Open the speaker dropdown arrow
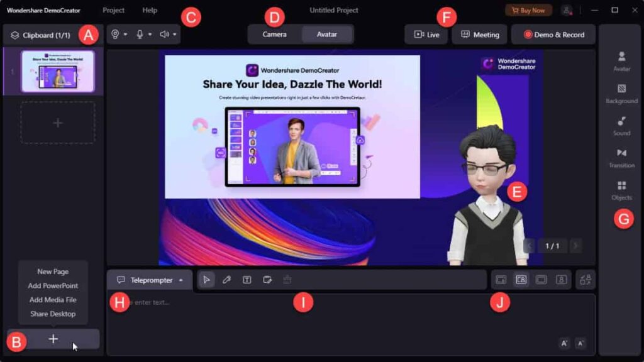The image size is (644, 362). click(x=175, y=35)
